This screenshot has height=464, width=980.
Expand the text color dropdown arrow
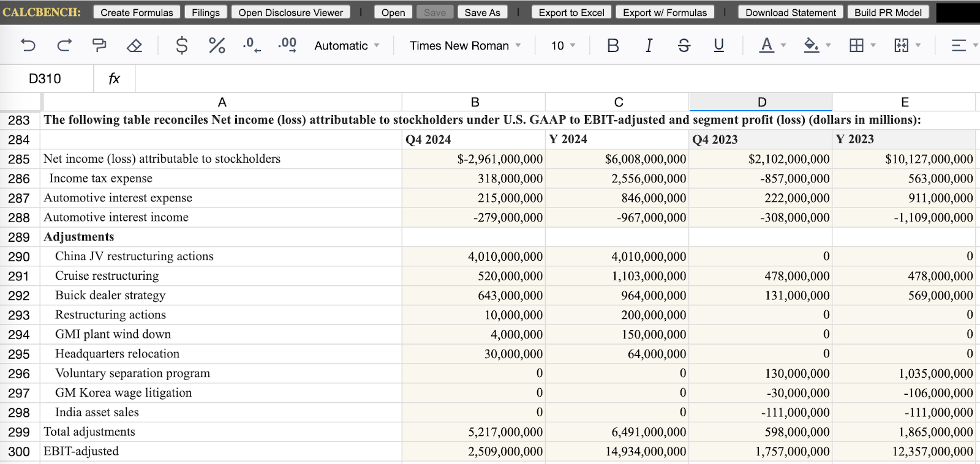pyautogui.click(x=783, y=45)
